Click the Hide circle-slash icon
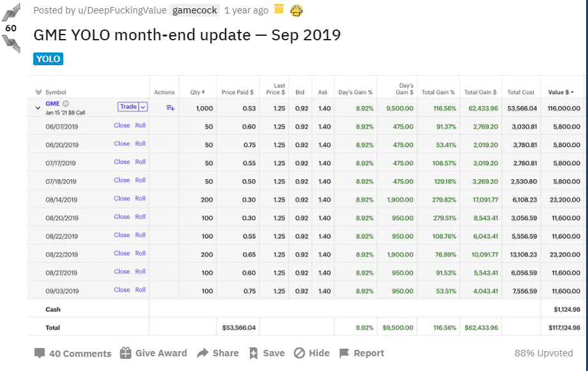The image size is (588, 371). [x=299, y=353]
